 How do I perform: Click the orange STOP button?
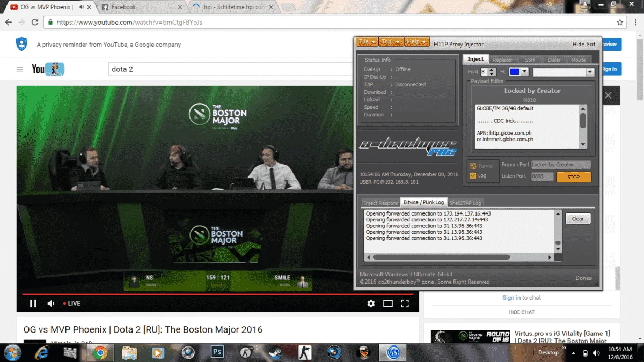[574, 177]
